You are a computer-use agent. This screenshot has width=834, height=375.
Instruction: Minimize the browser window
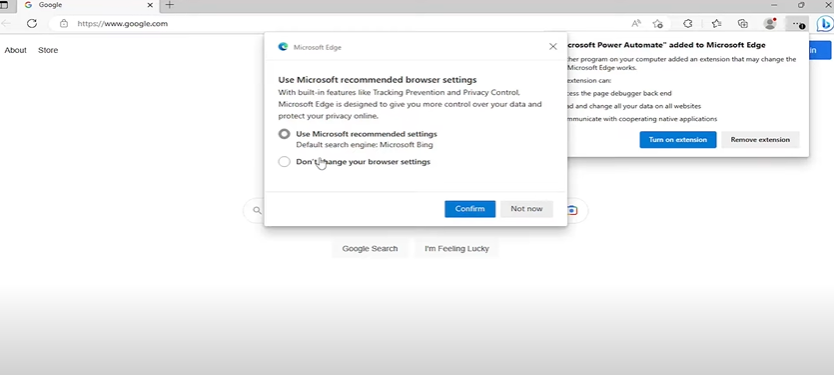click(x=773, y=5)
